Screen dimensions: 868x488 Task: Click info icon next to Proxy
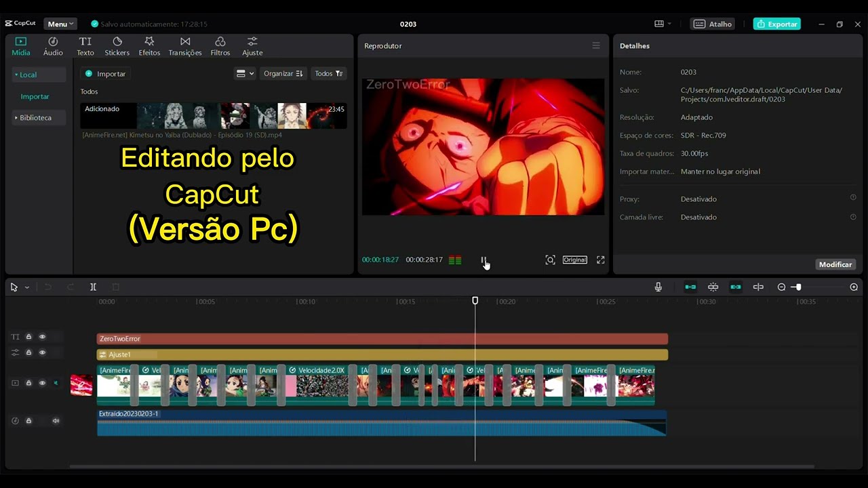[x=853, y=198]
